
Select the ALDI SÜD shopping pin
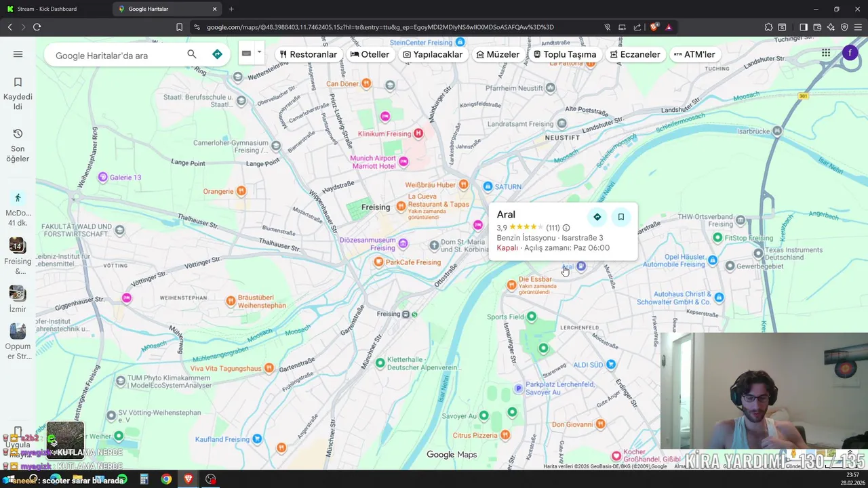pyautogui.click(x=611, y=365)
